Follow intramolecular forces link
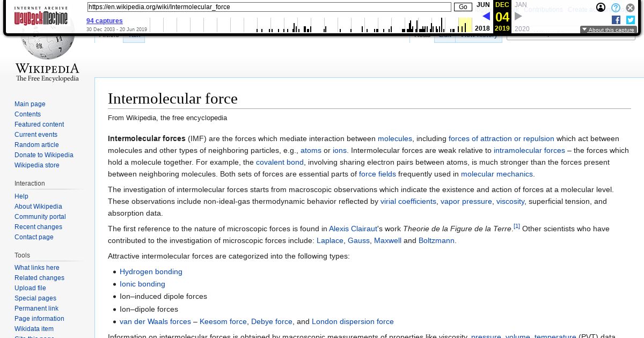644x338 pixels. [529, 150]
